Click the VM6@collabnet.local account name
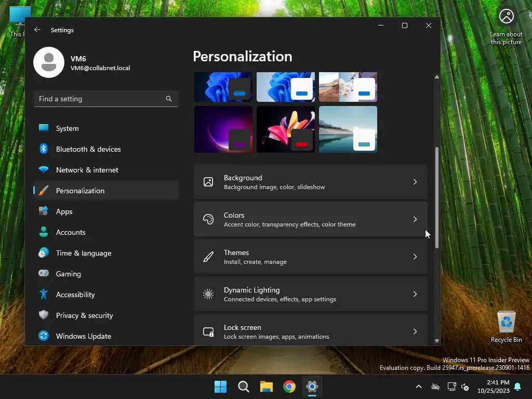Image resolution: width=532 pixels, height=399 pixels. coord(100,68)
